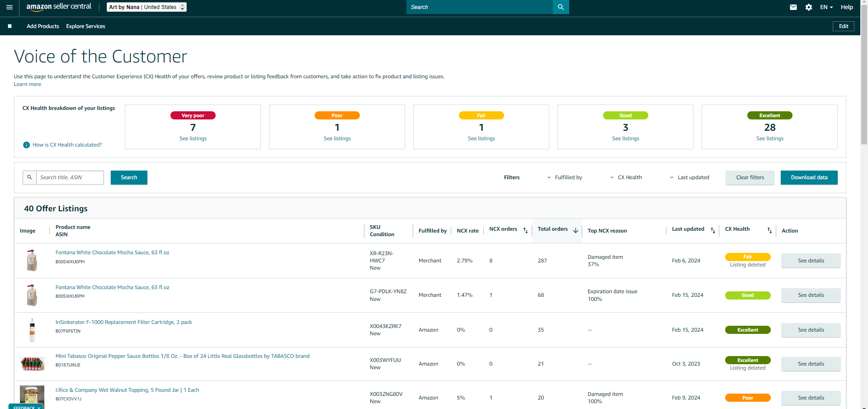See details for SKU G7-PDLK-YN8Z listing

click(x=811, y=295)
